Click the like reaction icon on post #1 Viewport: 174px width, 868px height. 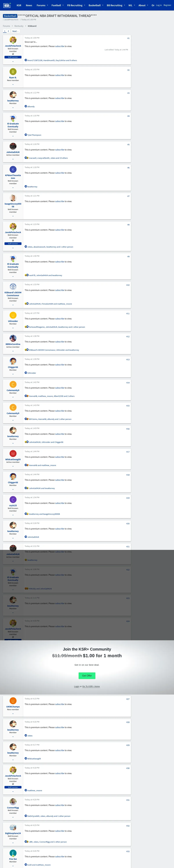point(26,60)
